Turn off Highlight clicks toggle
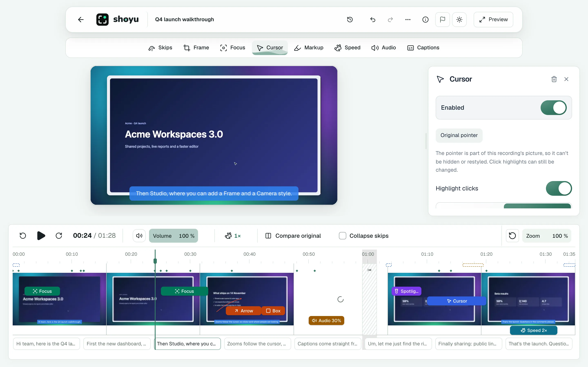588x367 pixels. [x=559, y=188]
